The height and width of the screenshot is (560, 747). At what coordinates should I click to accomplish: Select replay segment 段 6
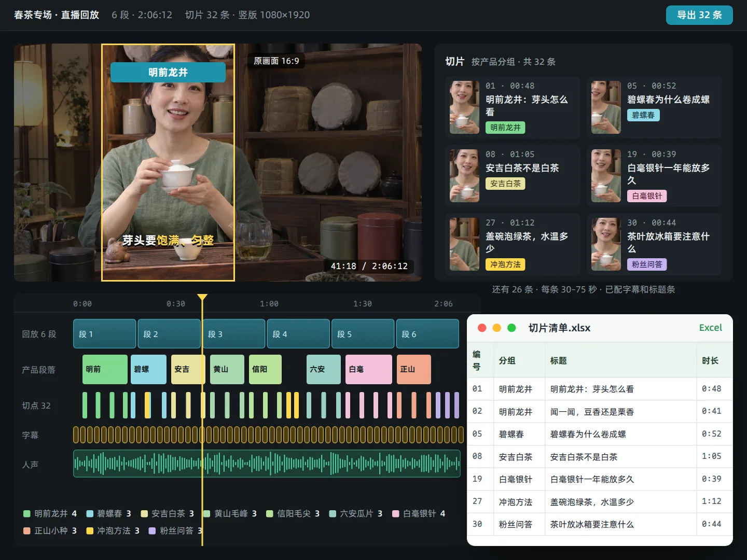(427, 334)
